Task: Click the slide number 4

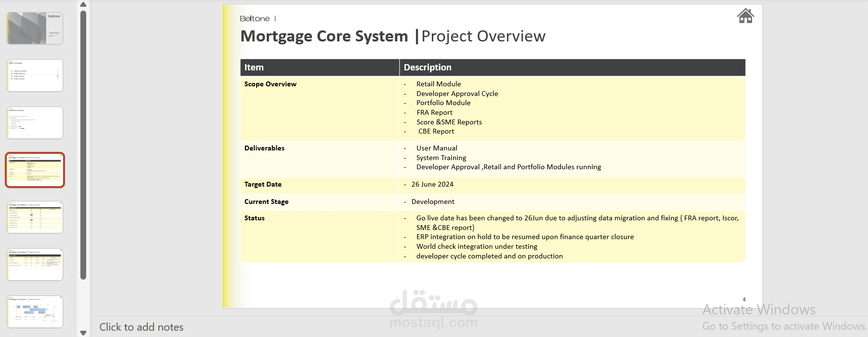Action: 744,299
